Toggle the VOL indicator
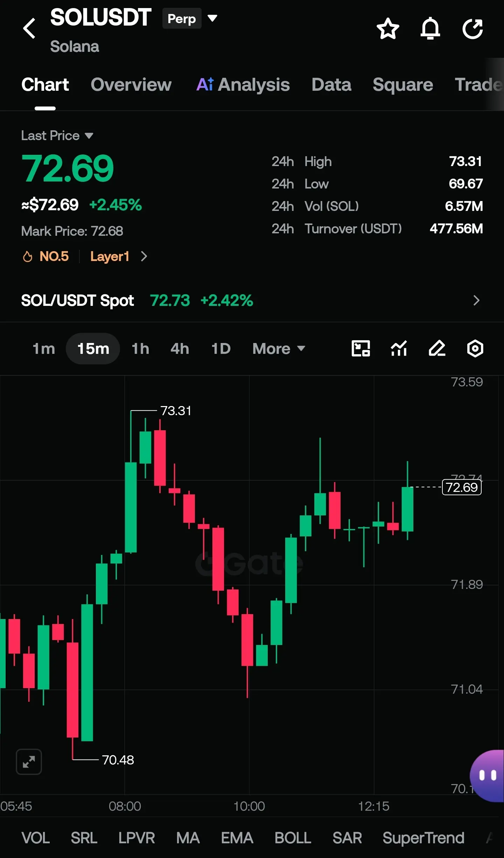504x858 pixels. (36, 838)
